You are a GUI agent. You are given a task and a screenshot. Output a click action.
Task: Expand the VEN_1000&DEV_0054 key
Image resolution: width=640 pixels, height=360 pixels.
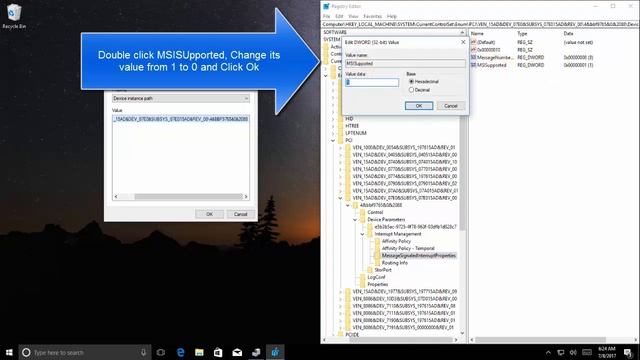point(340,147)
